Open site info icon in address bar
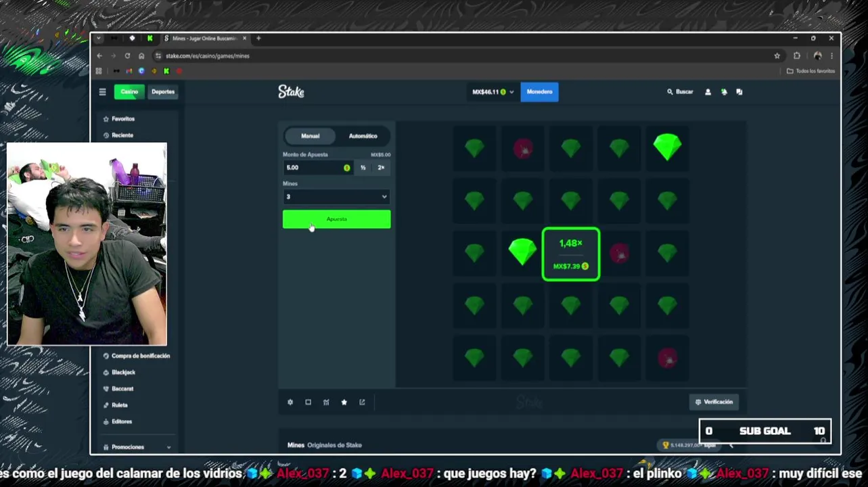 (x=158, y=55)
